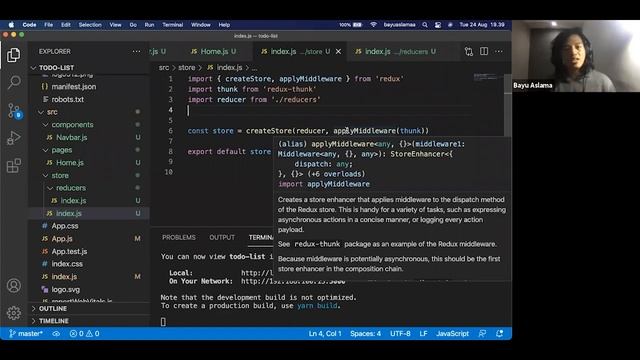
Task: Click the errors and warnings counter
Action: (x=84, y=333)
